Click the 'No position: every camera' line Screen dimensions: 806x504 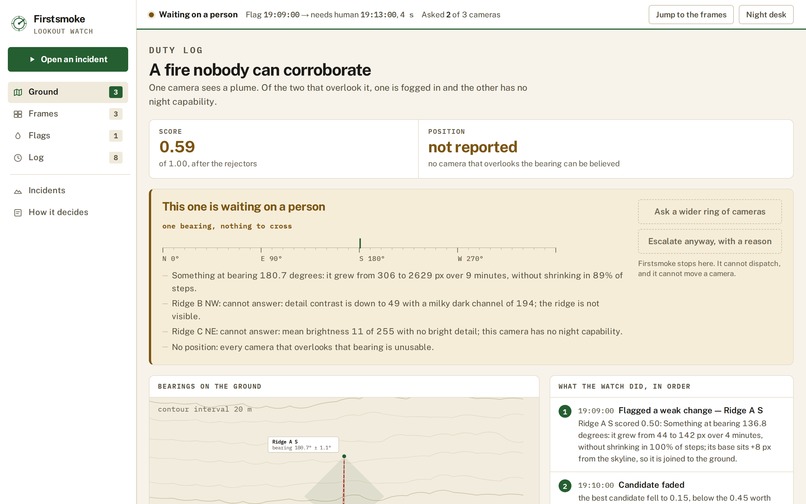pos(302,347)
